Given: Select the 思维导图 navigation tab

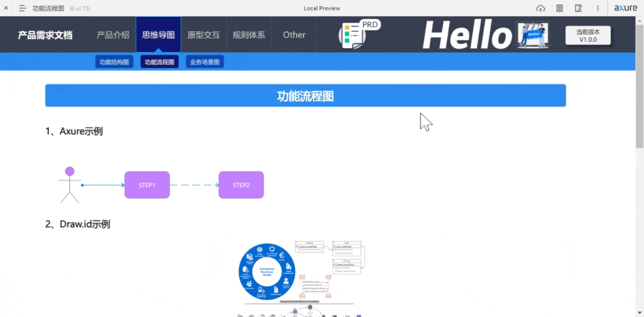Looking at the screenshot, I should tap(158, 35).
